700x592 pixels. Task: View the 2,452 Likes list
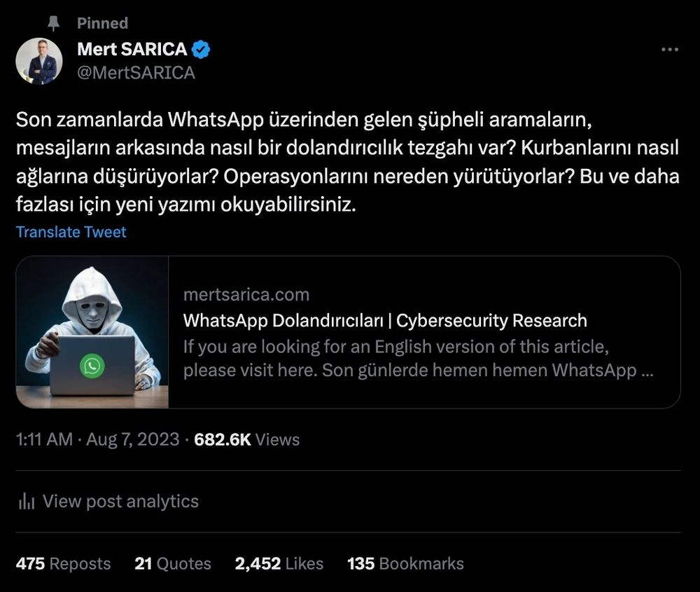279,563
